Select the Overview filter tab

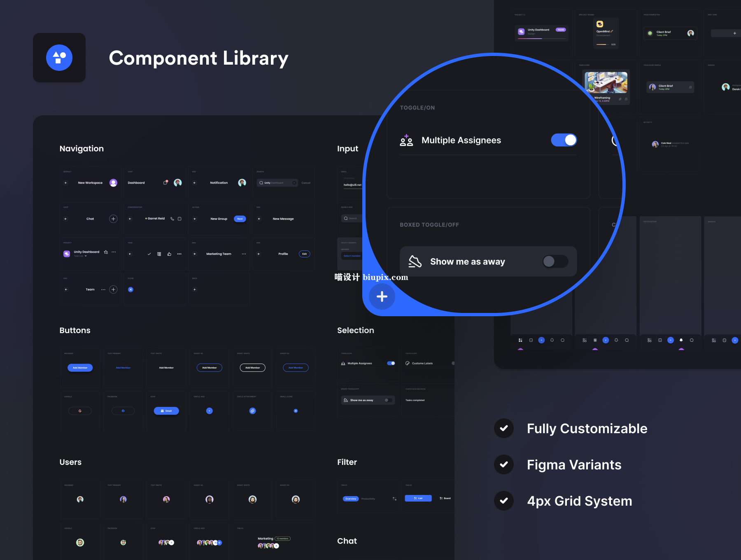(351, 499)
